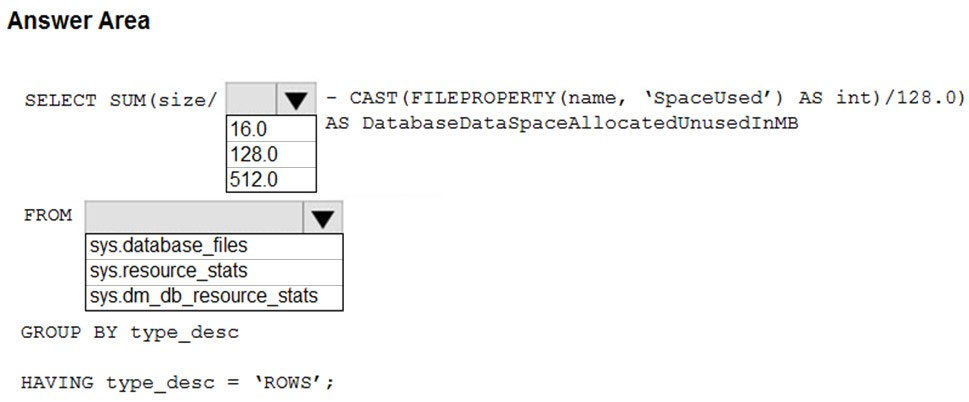This screenshot has height=402, width=969.
Task: Click the empty FROM table combo box
Action: tap(194, 217)
